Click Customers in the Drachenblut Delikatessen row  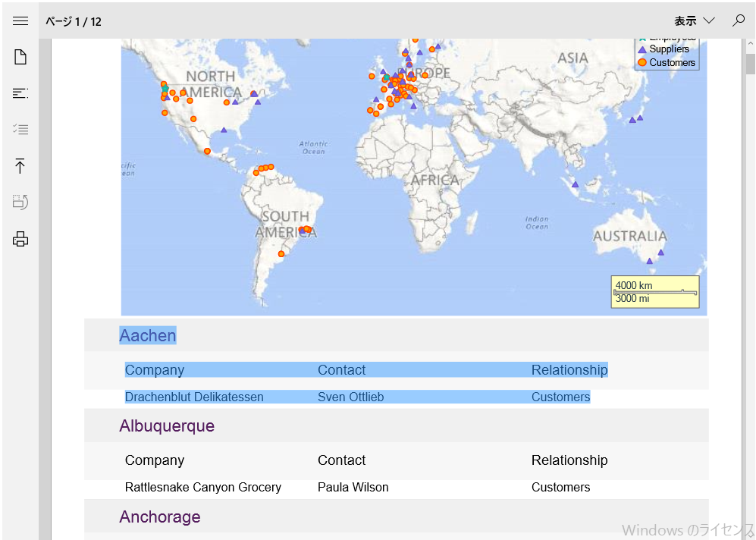click(x=560, y=397)
